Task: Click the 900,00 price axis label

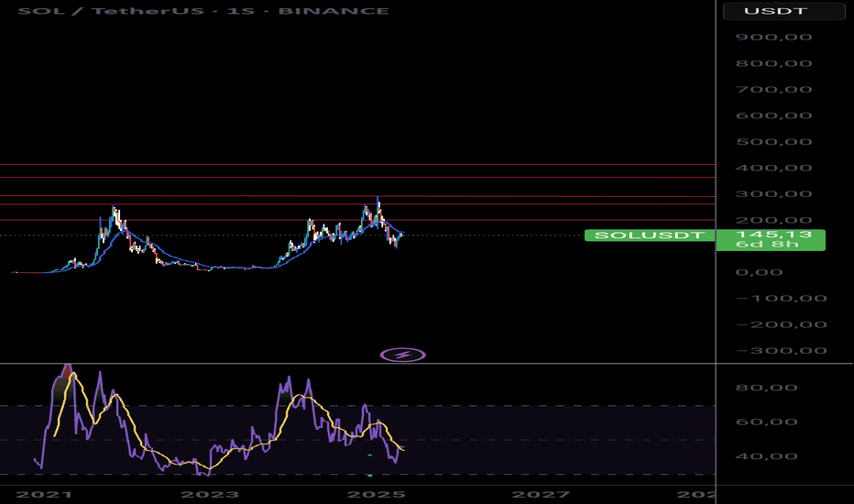Action: (x=773, y=37)
